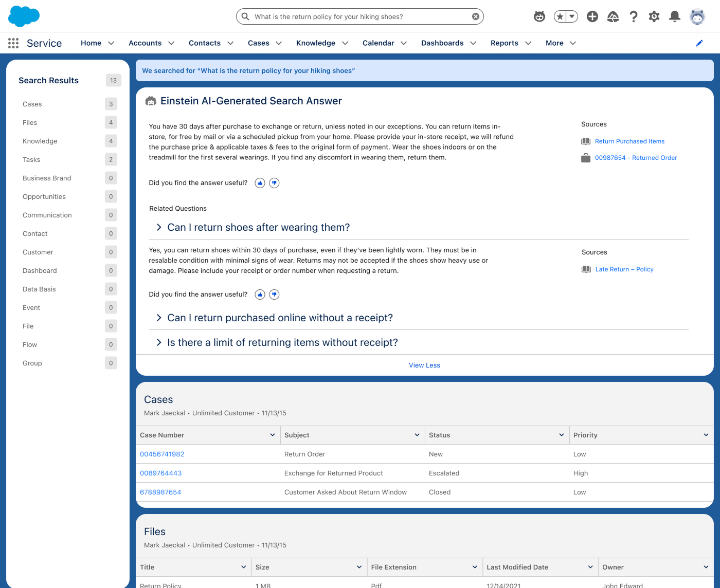The width and height of the screenshot is (720, 588).
Task: Open the Trailhead guidance icon
Action: coord(613,16)
